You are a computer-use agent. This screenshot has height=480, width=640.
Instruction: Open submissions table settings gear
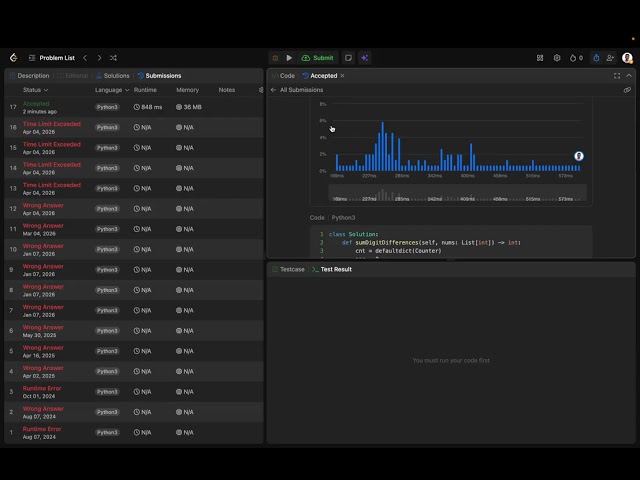click(261, 90)
